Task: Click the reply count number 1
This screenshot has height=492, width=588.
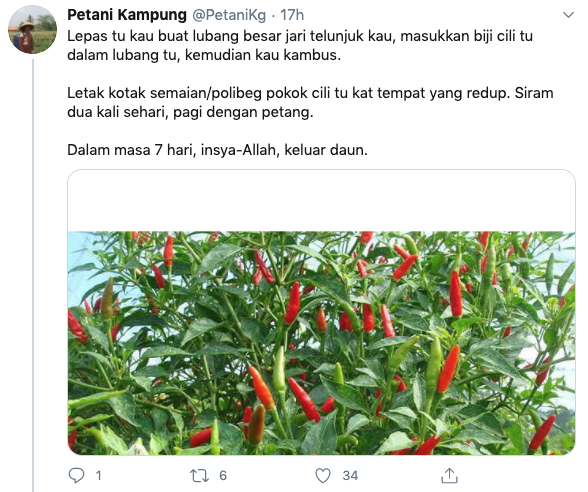Action: click(x=98, y=476)
